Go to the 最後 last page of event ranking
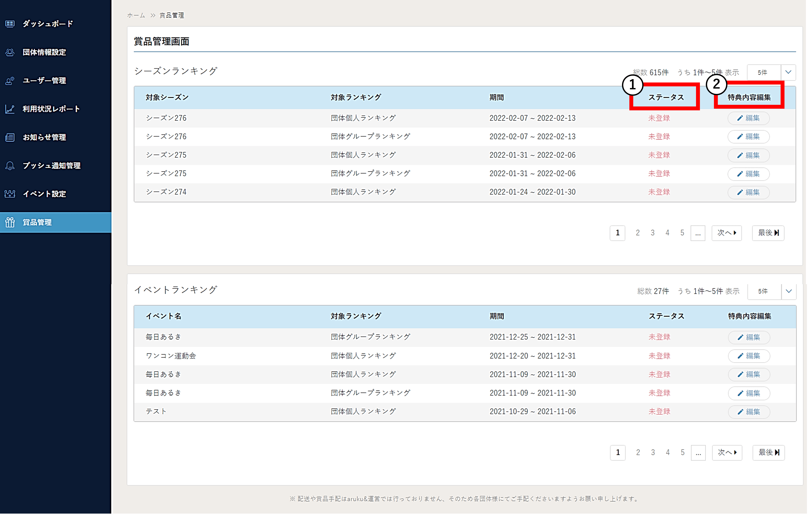Image resolution: width=812 pixels, height=527 pixels. click(768, 453)
